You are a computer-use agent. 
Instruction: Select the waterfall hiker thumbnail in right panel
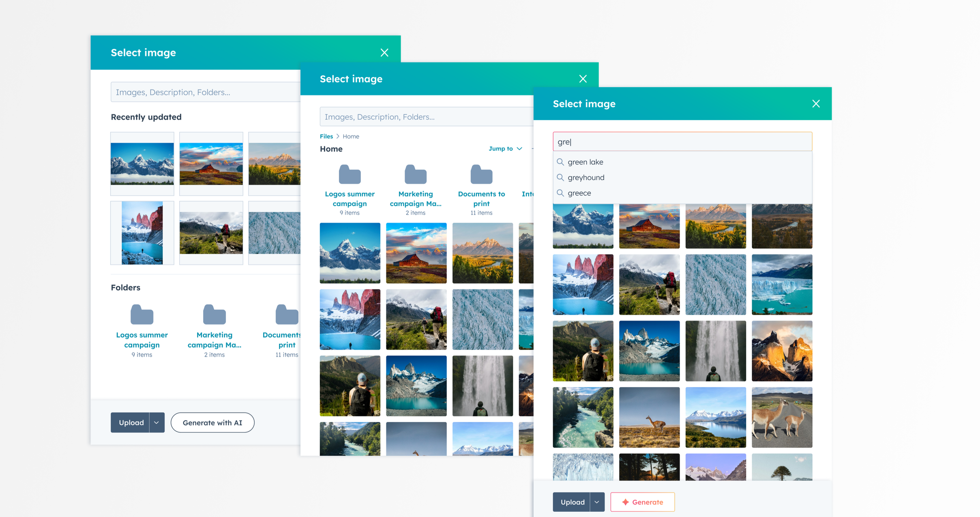pos(715,351)
